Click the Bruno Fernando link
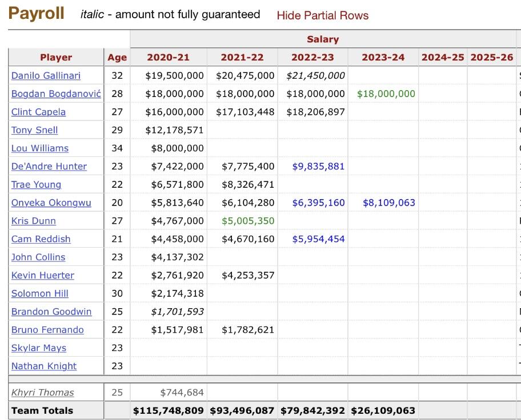This screenshot has height=420, width=521. point(47,330)
